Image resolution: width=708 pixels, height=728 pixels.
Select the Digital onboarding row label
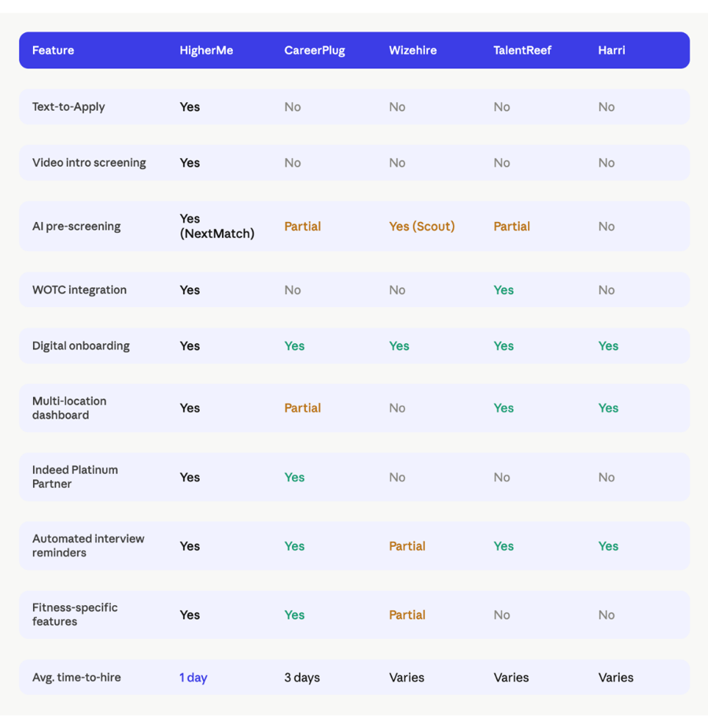coord(81,346)
